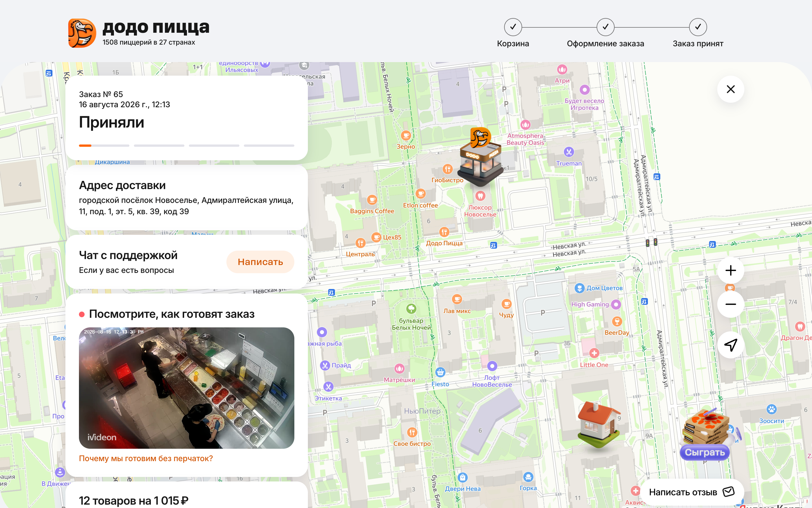Screen dimensions: 812x508
Task: Select the Зоосити pet shop pin
Action: 771,409
